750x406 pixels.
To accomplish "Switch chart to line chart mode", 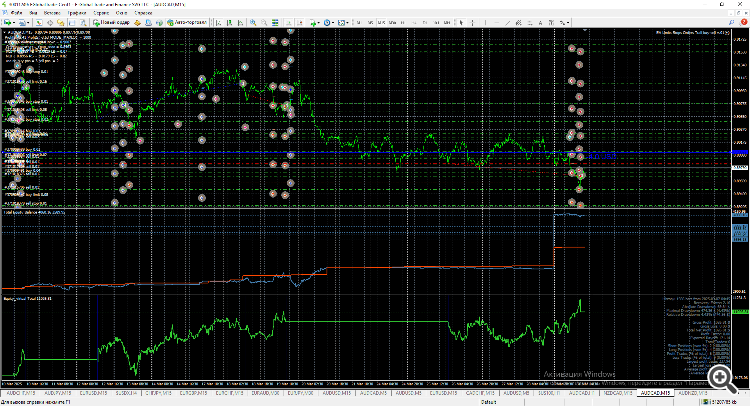I will (240, 22).
